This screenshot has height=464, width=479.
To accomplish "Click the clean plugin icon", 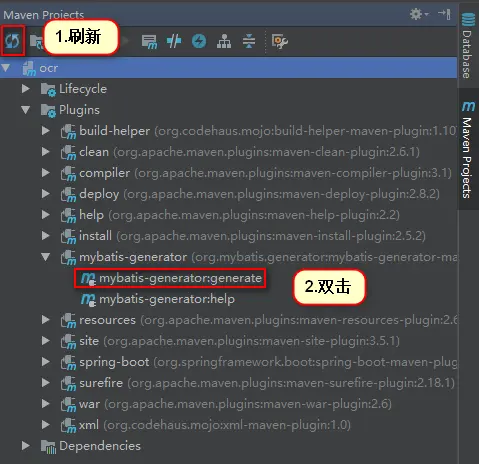I will 68,152.
